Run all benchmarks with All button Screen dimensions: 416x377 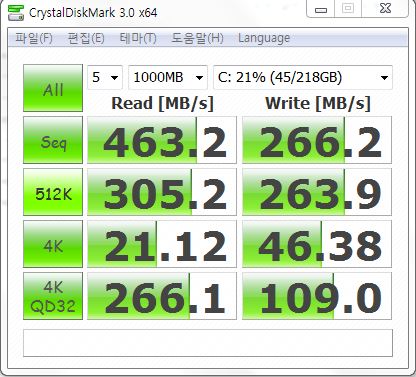(x=53, y=88)
